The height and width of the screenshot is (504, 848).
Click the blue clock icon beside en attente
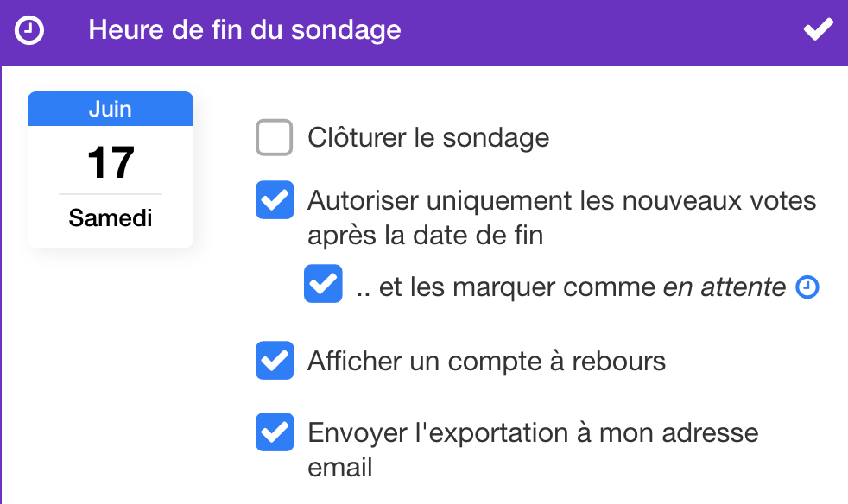pos(807,287)
